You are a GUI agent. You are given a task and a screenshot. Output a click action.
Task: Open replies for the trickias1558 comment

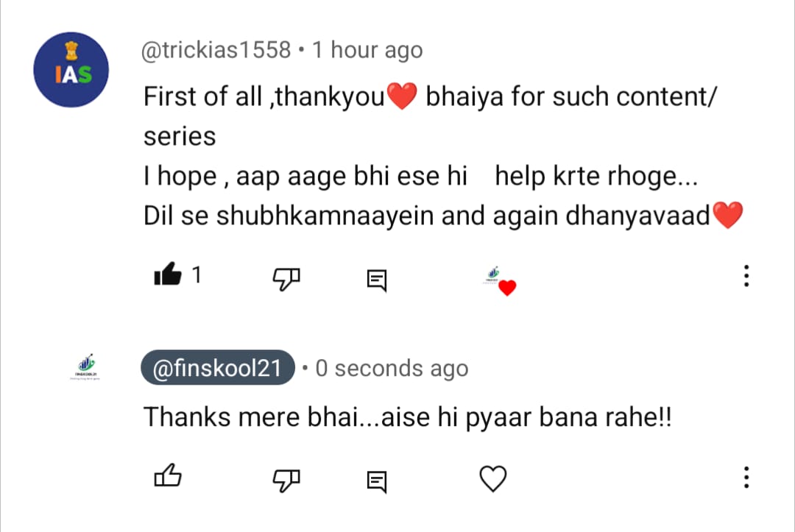[x=376, y=279]
